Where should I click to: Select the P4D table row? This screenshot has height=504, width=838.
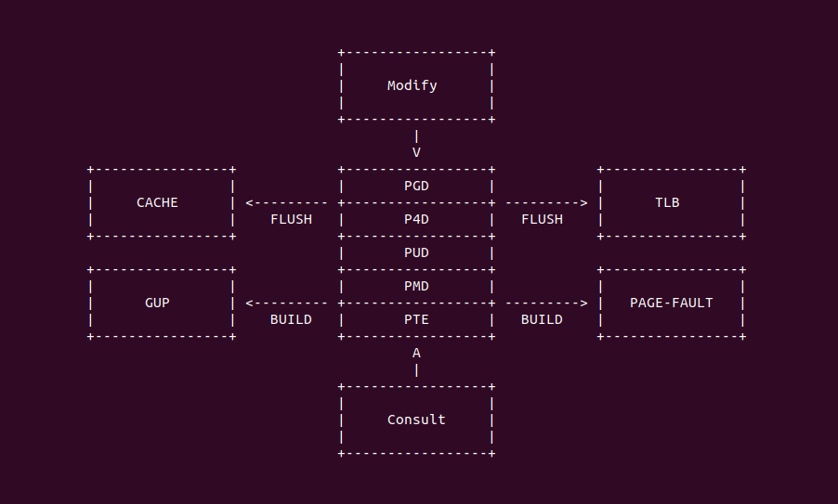click(416, 219)
